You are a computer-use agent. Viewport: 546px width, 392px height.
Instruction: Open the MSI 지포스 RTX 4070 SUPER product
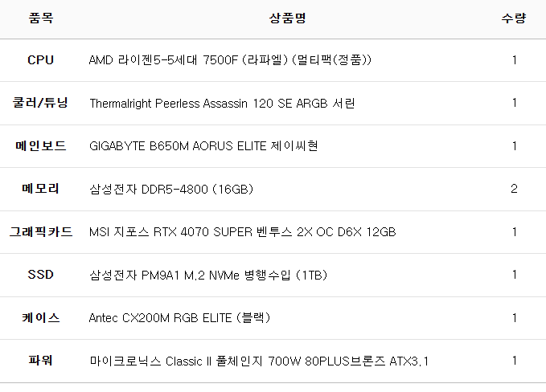(x=242, y=232)
